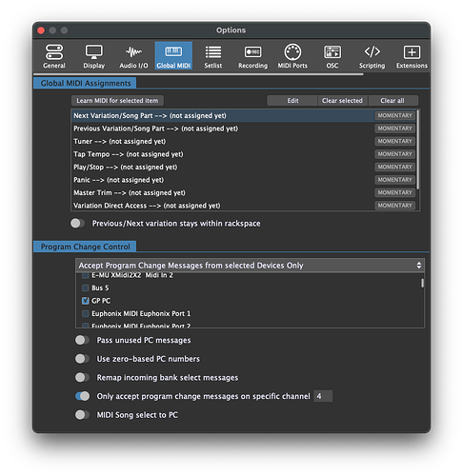462x476 pixels.
Task: Uncheck the GP PC device checkbox
Action: pos(85,301)
